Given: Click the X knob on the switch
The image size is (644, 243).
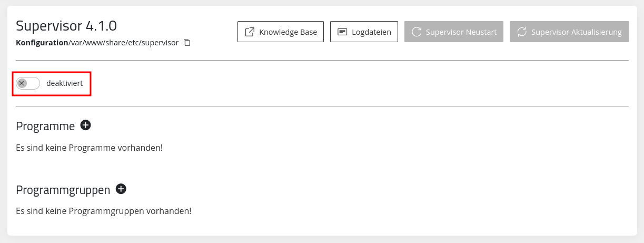Looking at the screenshot, I should click(x=22, y=83).
